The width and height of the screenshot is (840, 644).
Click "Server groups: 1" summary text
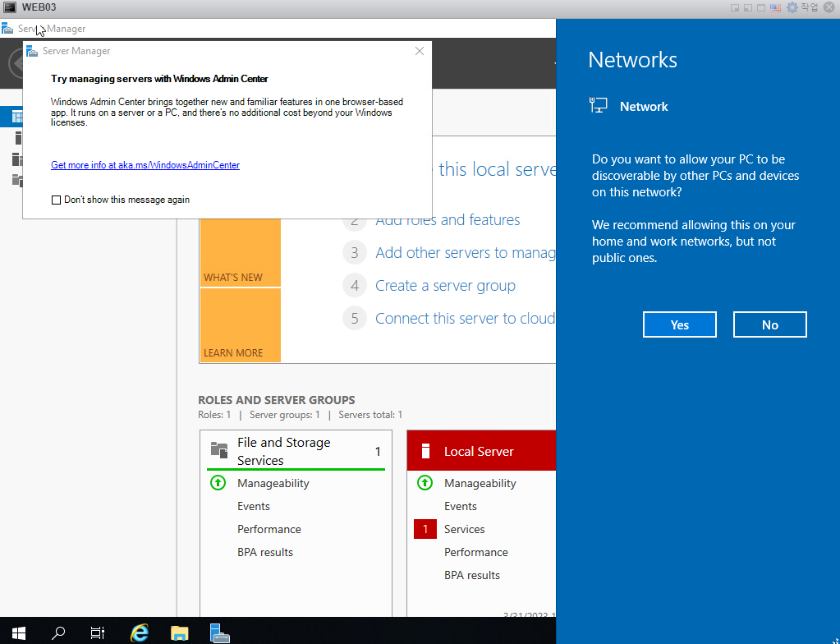coord(284,415)
